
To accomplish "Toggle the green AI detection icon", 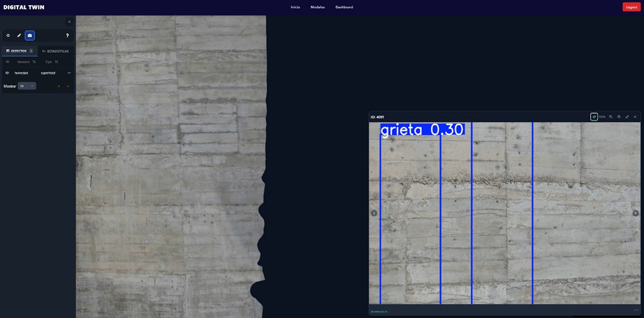I will [x=594, y=117].
